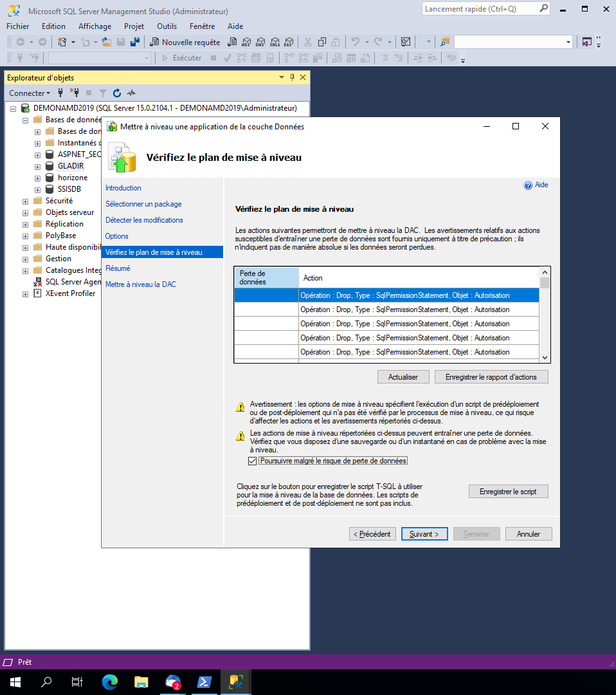Click scroll down arrow of action list
Image resolution: width=616 pixels, height=695 pixels.
point(545,358)
